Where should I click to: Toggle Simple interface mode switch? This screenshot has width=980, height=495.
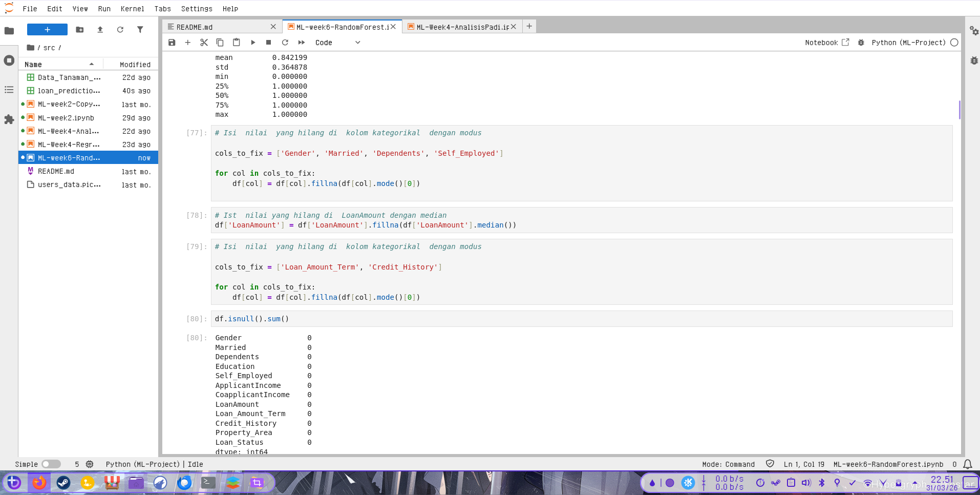coord(51,464)
